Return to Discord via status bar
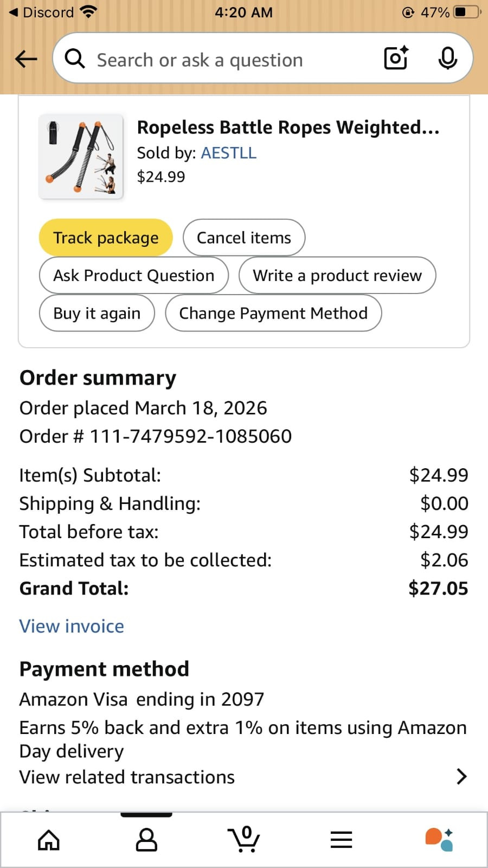Image resolution: width=488 pixels, height=868 pixels. [x=42, y=12]
